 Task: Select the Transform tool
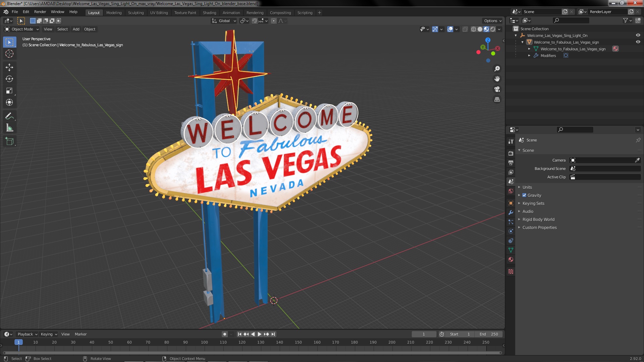coord(9,103)
